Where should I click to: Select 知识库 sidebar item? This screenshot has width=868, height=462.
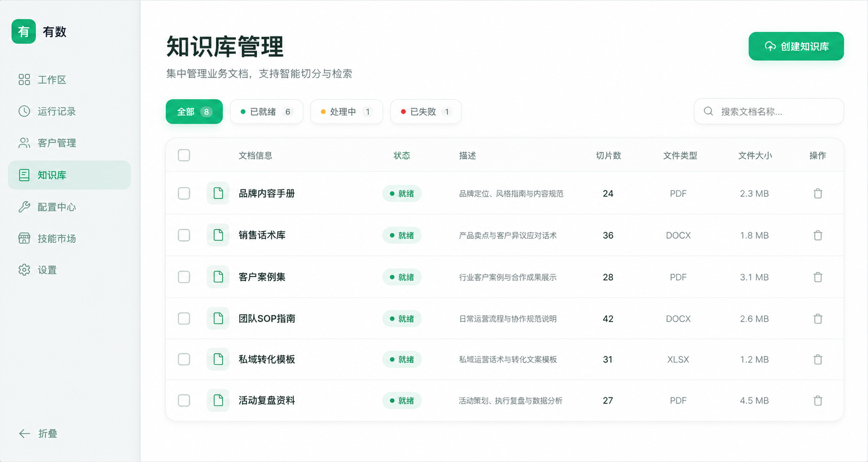(x=69, y=175)
